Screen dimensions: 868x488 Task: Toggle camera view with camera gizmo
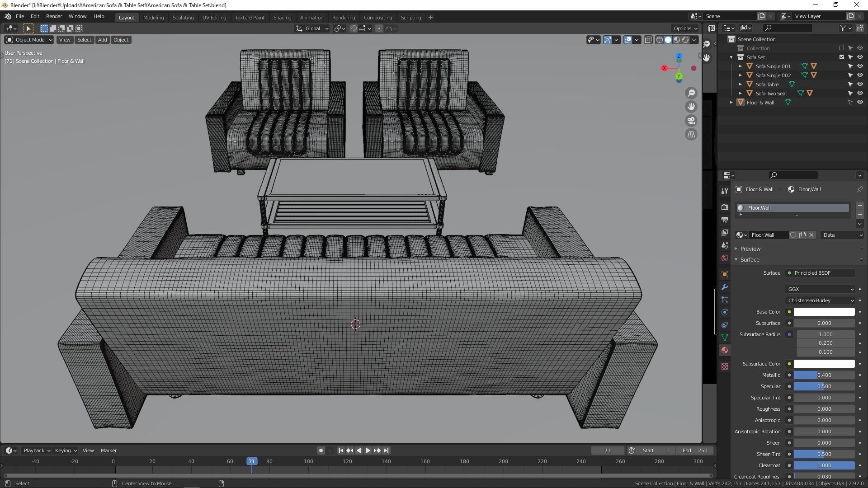[x=691, y=121]
